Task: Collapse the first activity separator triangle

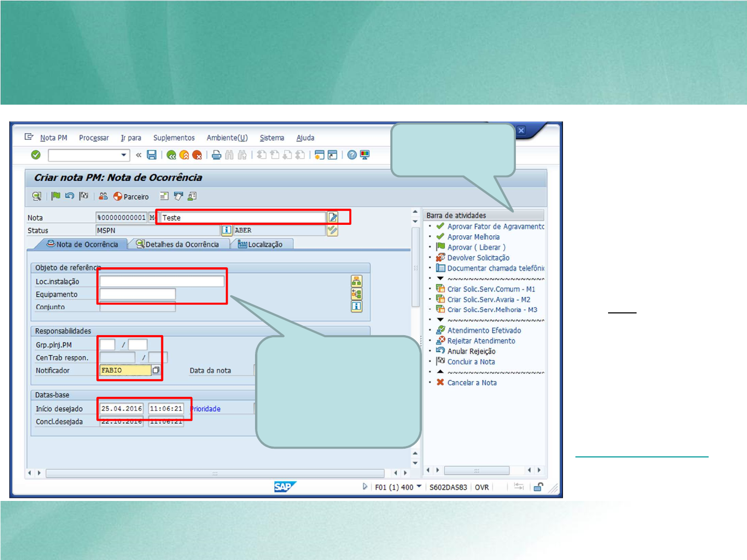Action: 440,279
